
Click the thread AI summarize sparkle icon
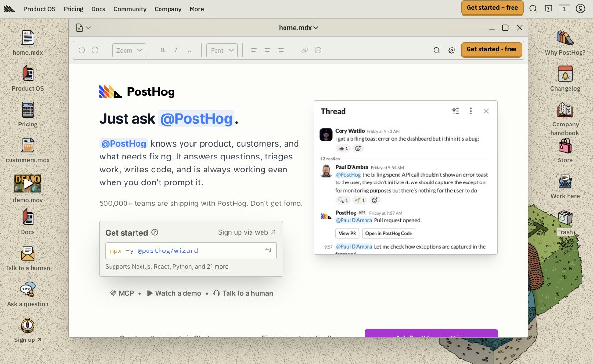(x=456, y=111)
